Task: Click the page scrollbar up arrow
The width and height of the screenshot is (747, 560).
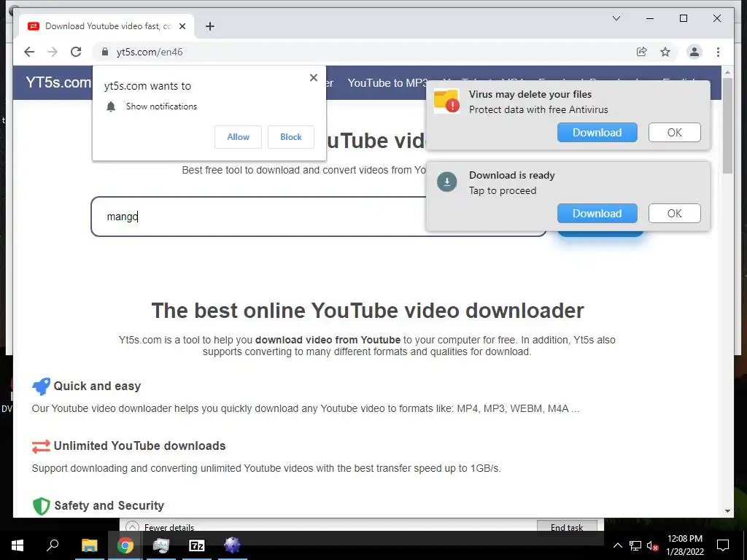Action: [727, 72]
